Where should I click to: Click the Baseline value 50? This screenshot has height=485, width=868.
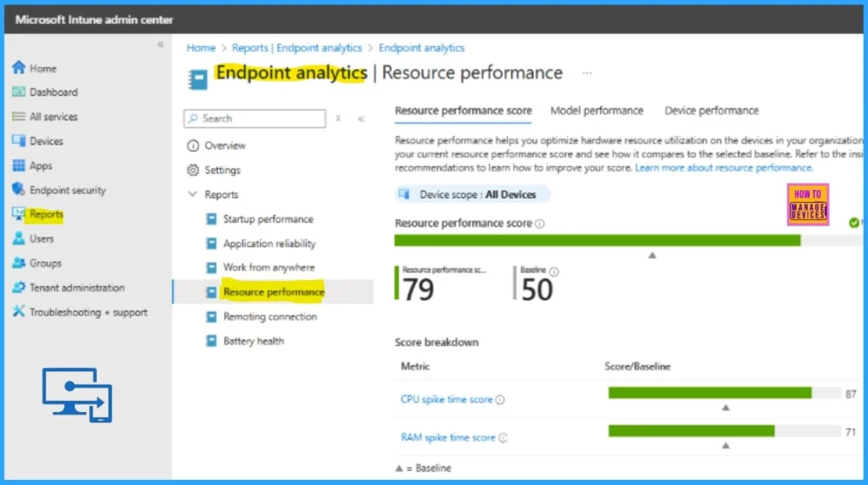tap(537, 290)
